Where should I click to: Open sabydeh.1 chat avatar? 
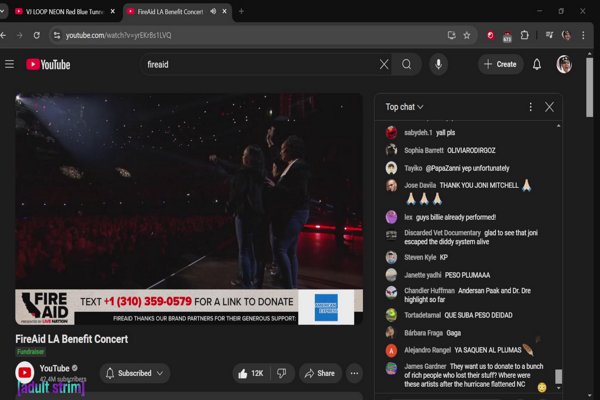point(391,132)
